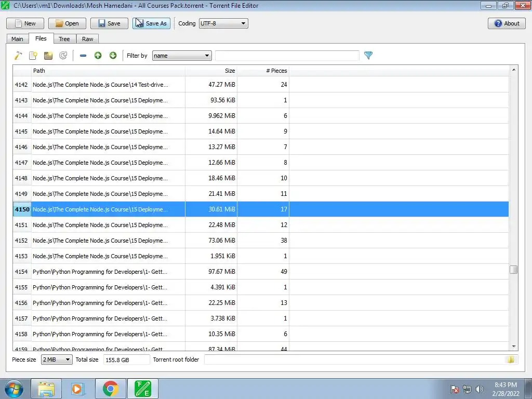Click the Torrent root folder field

click(x=361, y=360)
